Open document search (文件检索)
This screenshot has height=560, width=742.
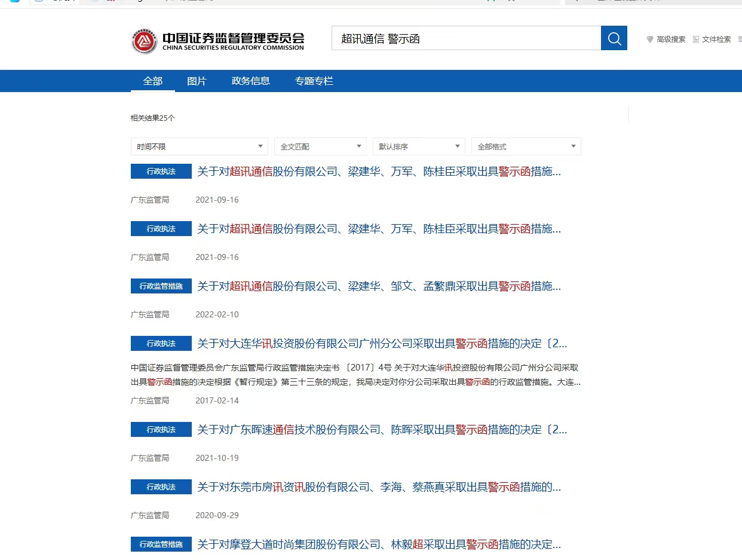tap(712, 39)
